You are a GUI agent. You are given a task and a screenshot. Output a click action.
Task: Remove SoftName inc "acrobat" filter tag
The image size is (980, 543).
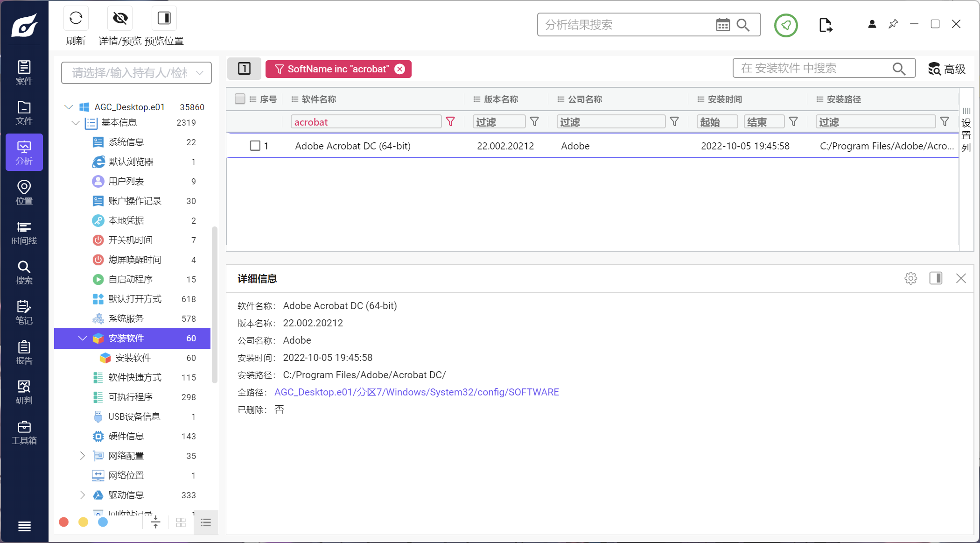tap(400, 69)
